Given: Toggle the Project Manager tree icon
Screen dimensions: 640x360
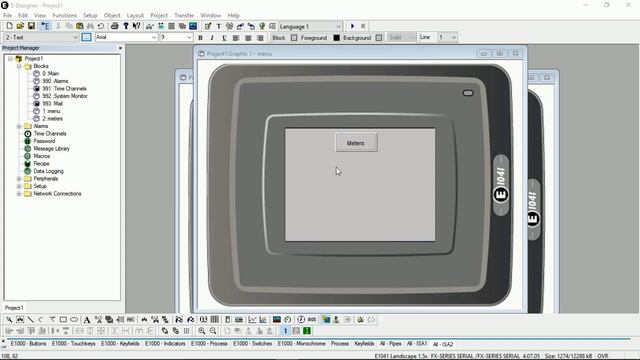Looking at the screenshot, I should click(x=45, y=26).
